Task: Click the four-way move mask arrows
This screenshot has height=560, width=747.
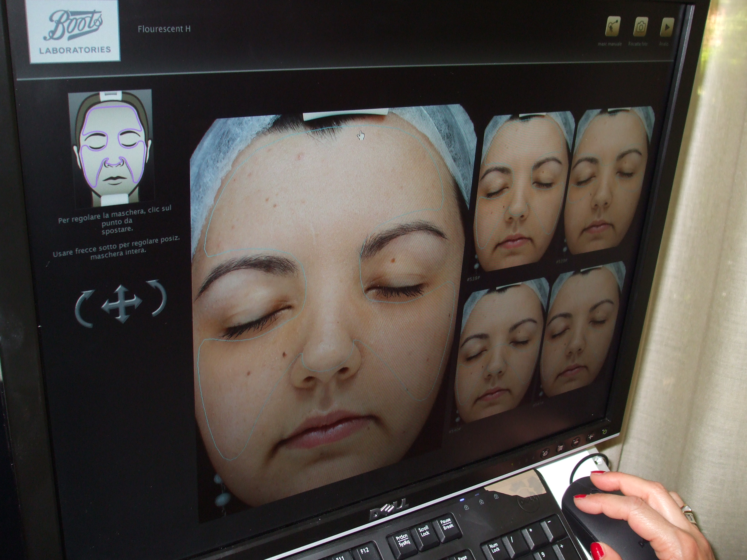Action: point(121,304)
